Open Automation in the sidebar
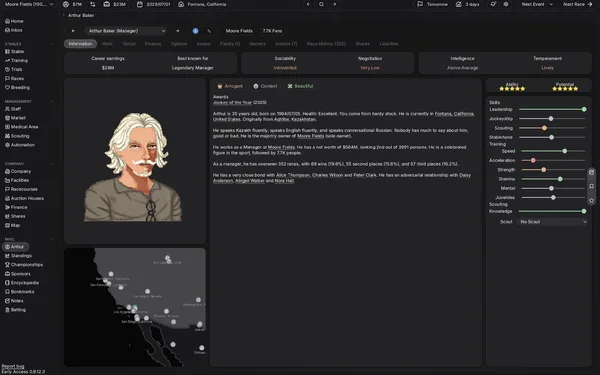600x375 pixels. [x=20, y=145]
